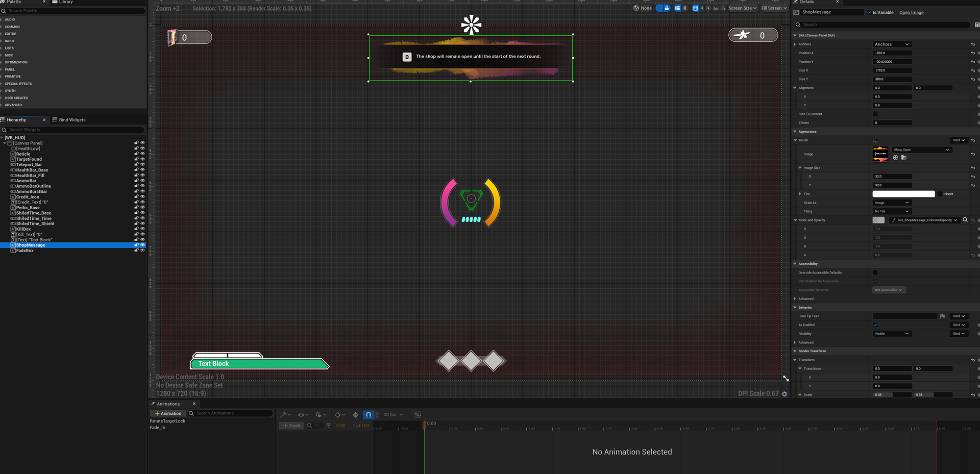
Task: Open the Tiling No Tile dropdown
Action: tap(891, 211)
